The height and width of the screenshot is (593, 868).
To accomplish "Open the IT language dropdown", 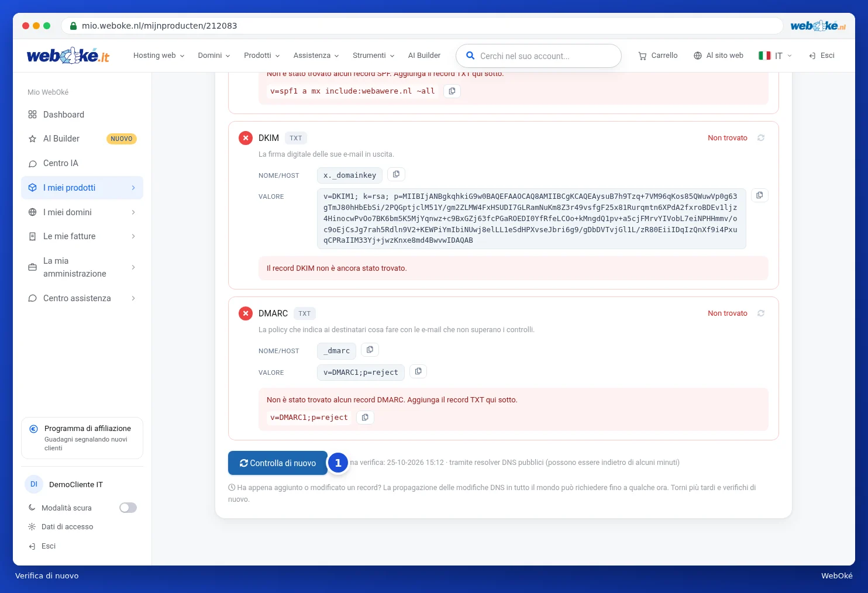I will (775, 56).
